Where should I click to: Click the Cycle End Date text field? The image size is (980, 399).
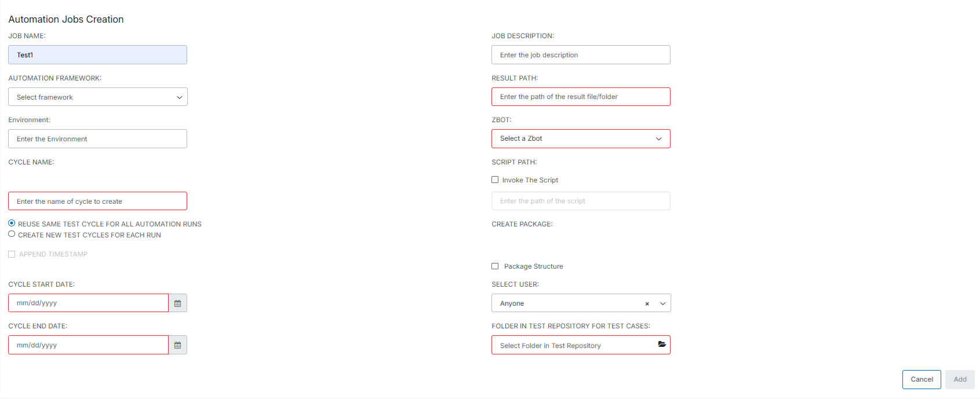tap(88, 345)
